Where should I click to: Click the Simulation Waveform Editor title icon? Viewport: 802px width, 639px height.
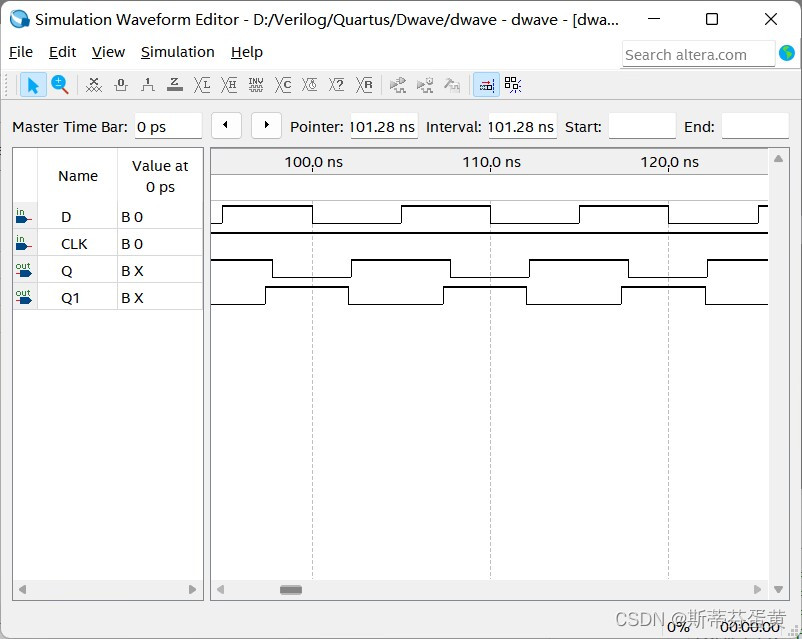pyautogui.click(x=19, y=19)
